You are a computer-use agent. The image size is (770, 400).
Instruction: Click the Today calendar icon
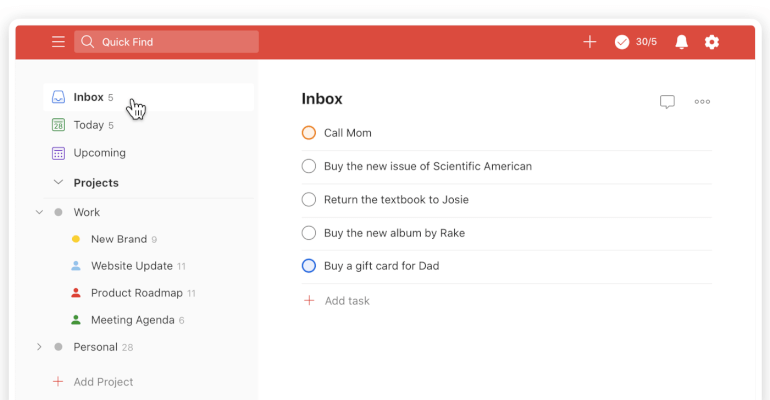tap(58, 125)
